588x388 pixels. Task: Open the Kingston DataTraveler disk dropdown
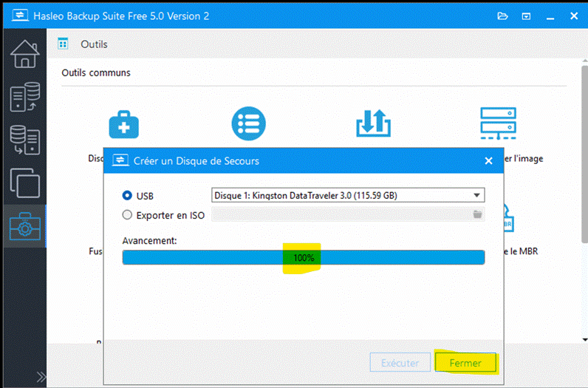[x=348, y=196]
